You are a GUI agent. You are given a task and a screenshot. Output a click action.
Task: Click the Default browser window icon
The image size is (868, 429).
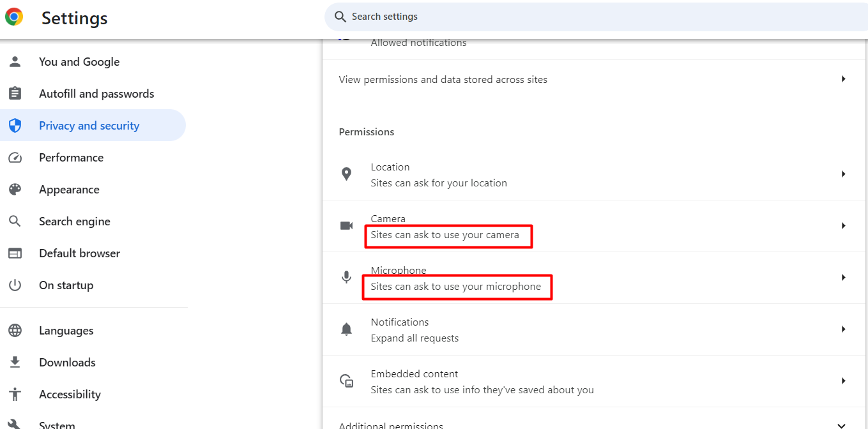(15, 253)
